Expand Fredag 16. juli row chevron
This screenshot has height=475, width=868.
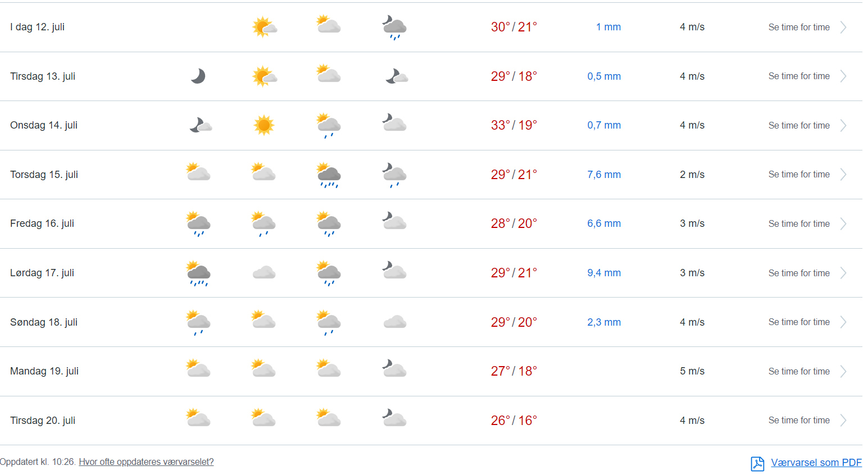click(843, 224)
